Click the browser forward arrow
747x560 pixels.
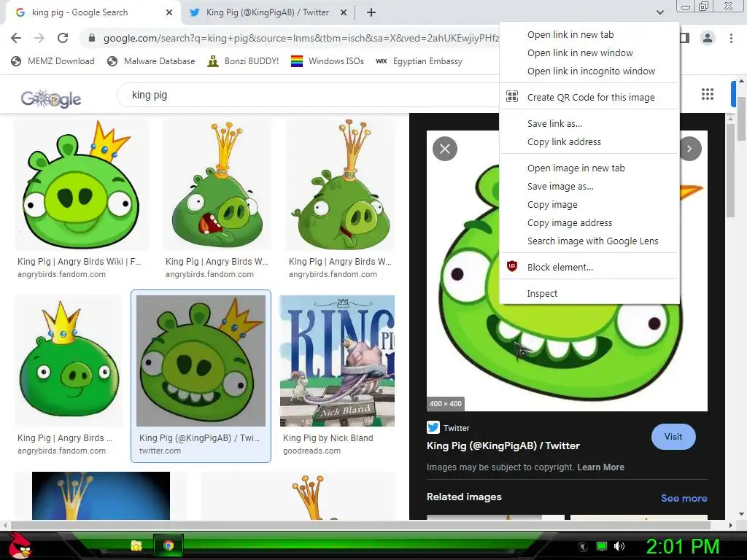click(39, 38)
